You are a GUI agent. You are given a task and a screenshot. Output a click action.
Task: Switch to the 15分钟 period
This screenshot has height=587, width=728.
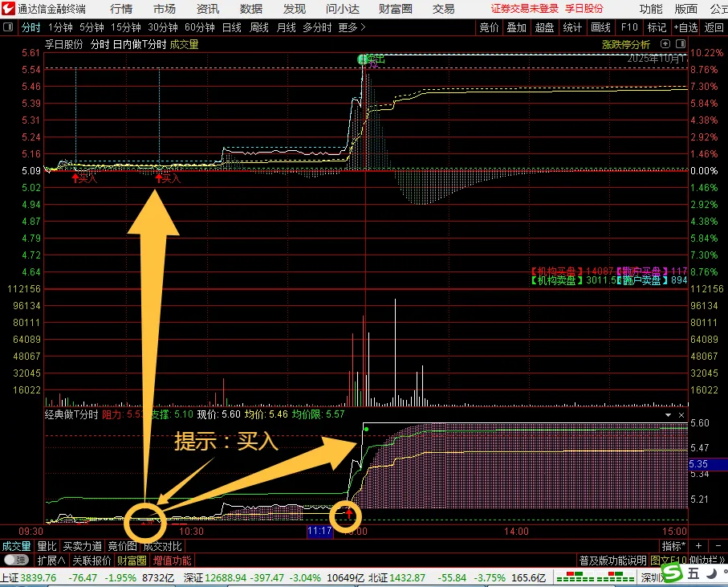point(126,27)
